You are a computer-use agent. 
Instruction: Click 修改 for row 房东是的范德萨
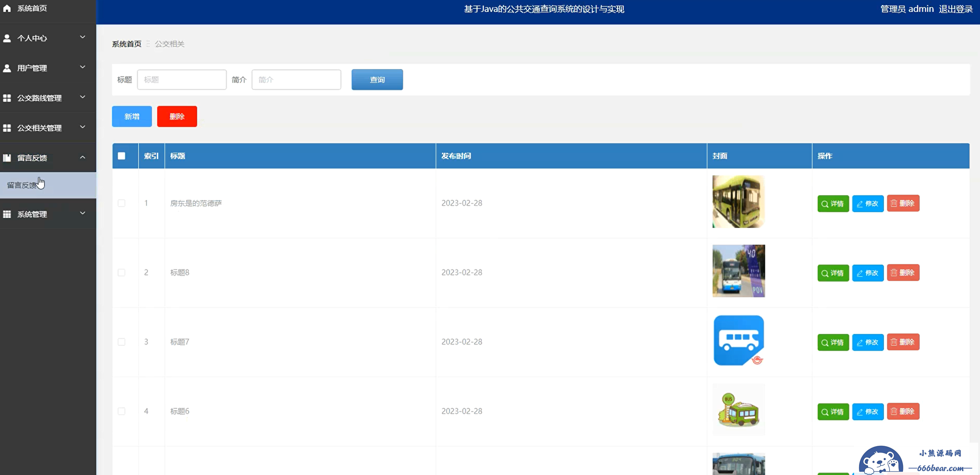tap(868, 204)
